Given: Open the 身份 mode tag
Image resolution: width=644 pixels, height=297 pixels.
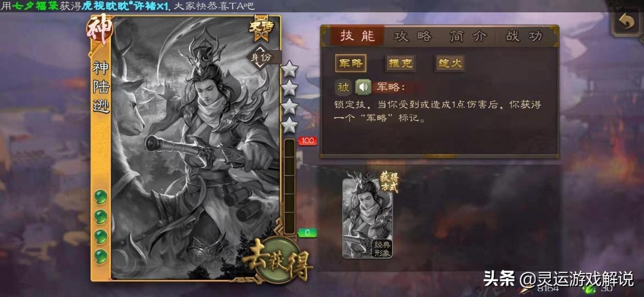Looking at the screenshot, I should click(x=264, y=57).
